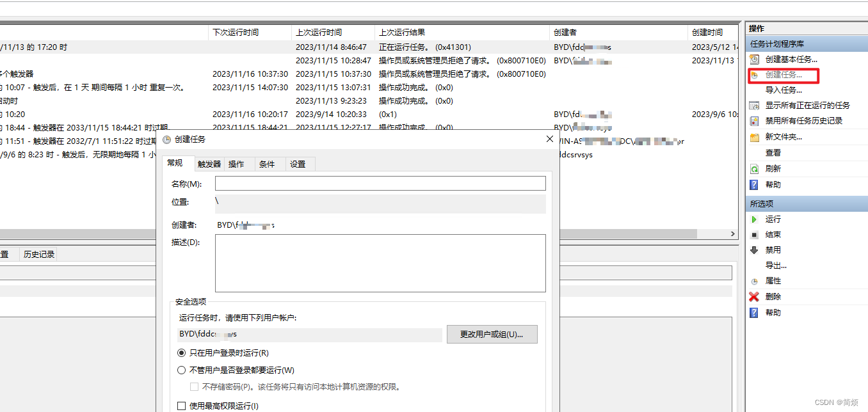Show all running tasks (显示所有正在运行的任务)
Screen dimensions: 868x412
[808, 106]
